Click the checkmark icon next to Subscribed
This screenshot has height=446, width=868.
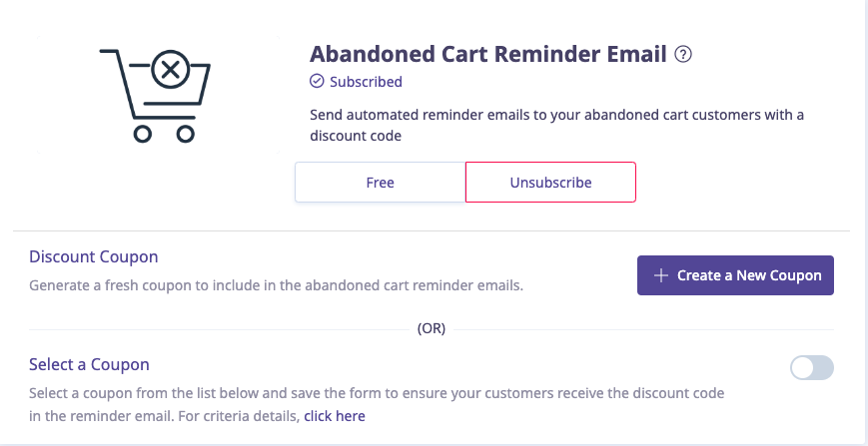[317, 82]
